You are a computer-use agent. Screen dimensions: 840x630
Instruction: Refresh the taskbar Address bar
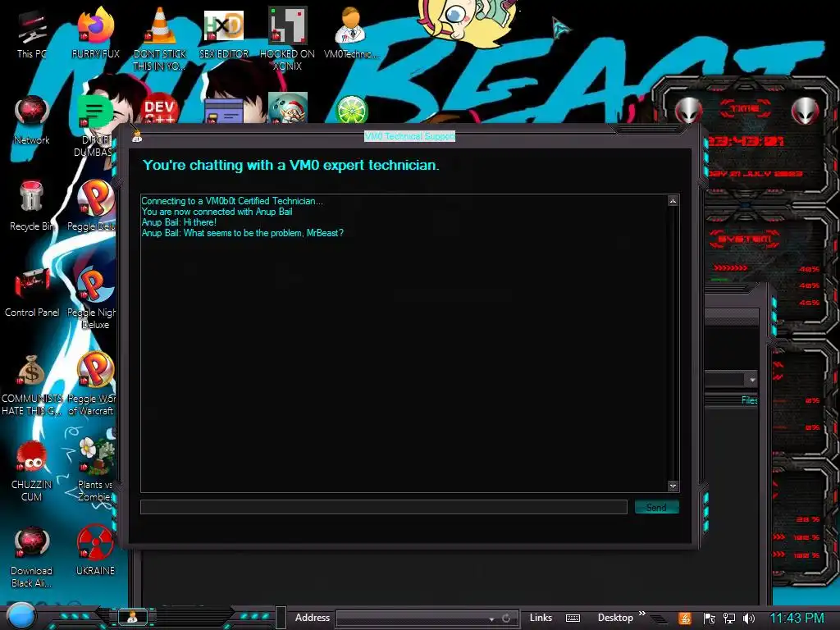pyautogui.click(x=506, y=619)
